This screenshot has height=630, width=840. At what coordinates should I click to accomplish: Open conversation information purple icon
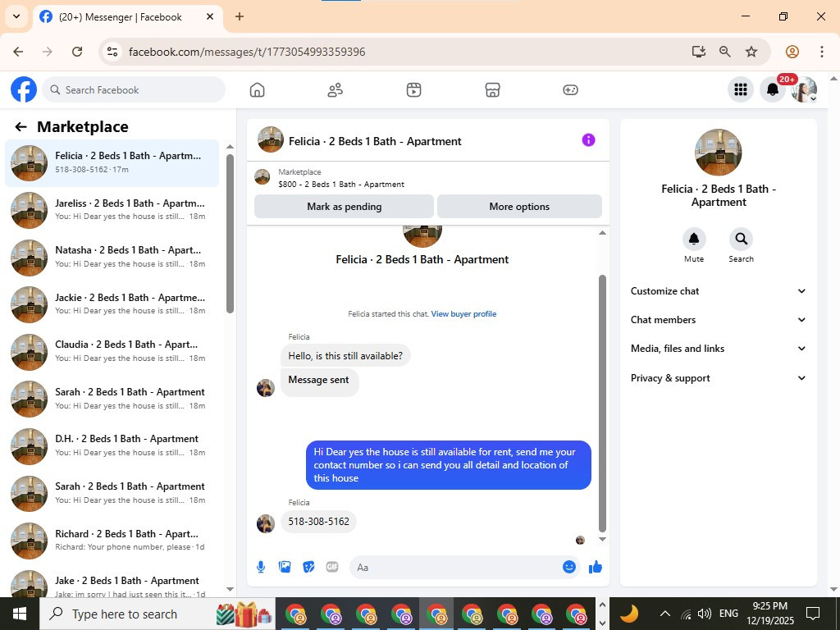click(x=588, y=139)
